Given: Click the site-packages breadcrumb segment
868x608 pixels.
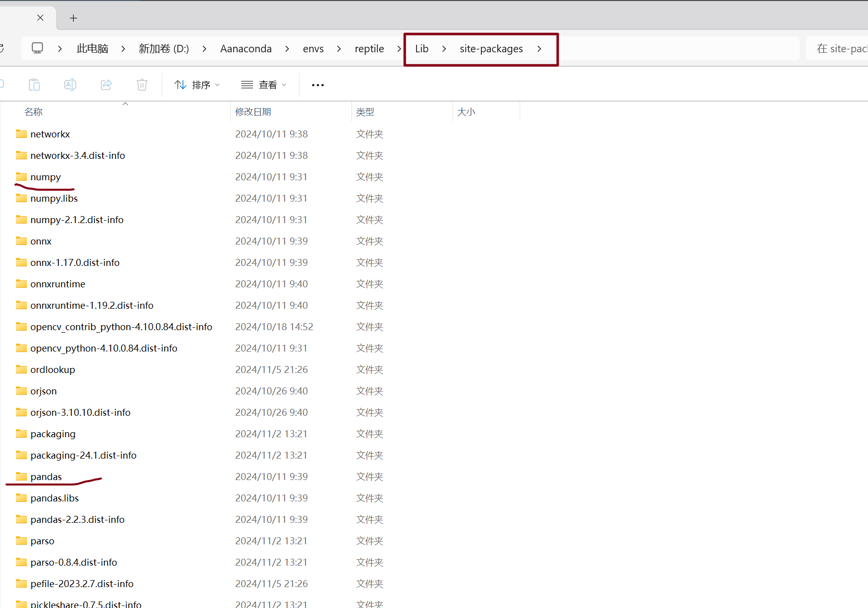Looking at the screenshot, I should pos(491,49).
